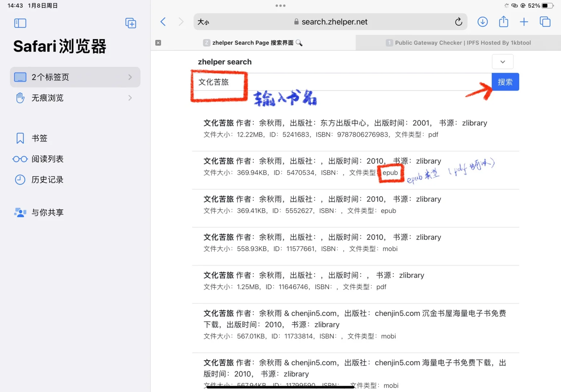Open 无痕浏览 private browsing
This screenshot has height=392, width=561.
[75, 98]
